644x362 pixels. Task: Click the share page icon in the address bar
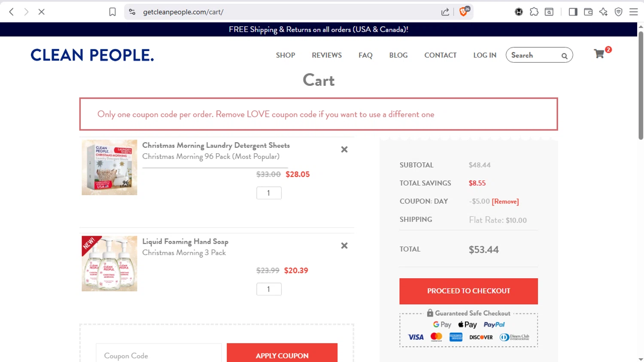[445, 12]
